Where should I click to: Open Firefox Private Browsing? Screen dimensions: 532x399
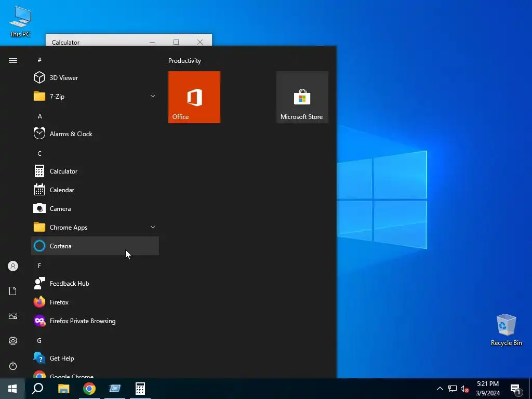pyautogui.click(x=95, y=321)
